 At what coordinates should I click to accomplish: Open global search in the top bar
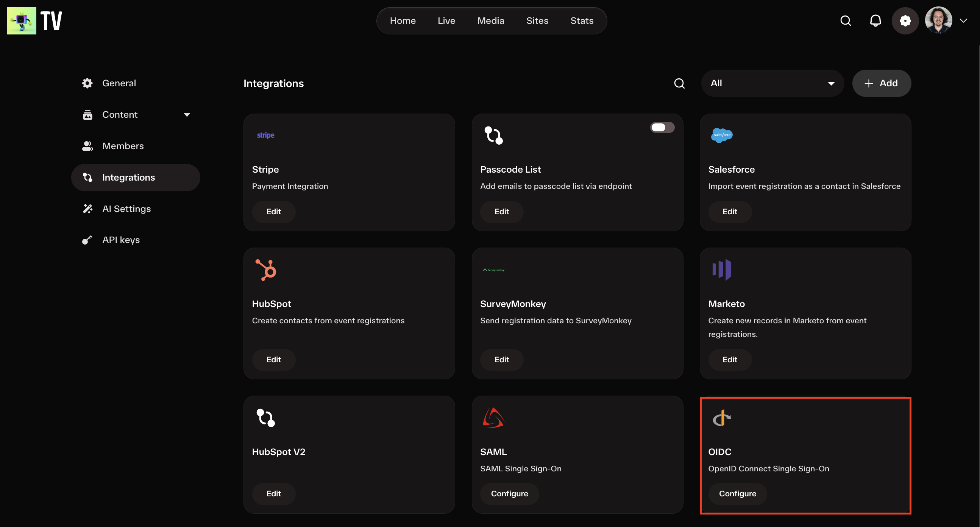coord(845,21)
